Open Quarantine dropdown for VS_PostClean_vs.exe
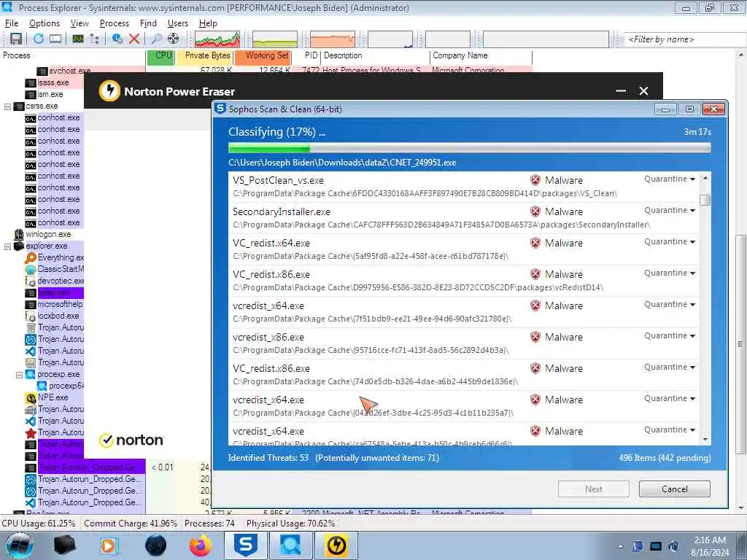The image size is (747, 560). [670, 179]
